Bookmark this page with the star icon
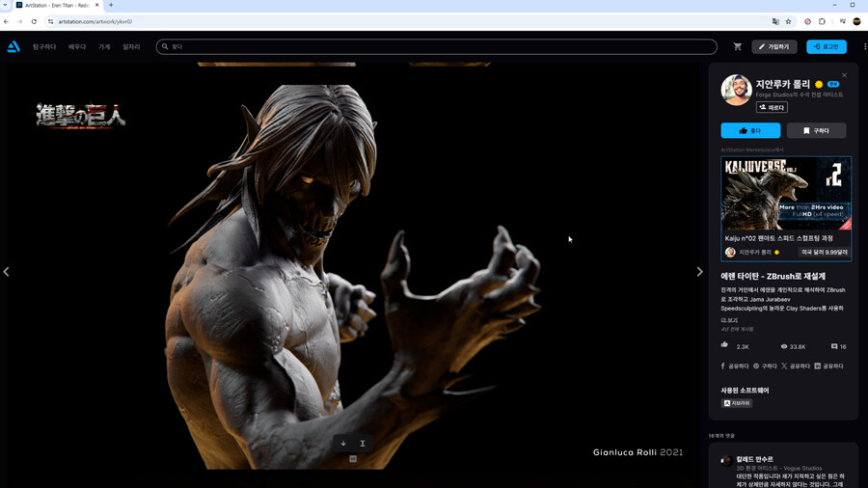868x488 pixels. coord(789,21)
